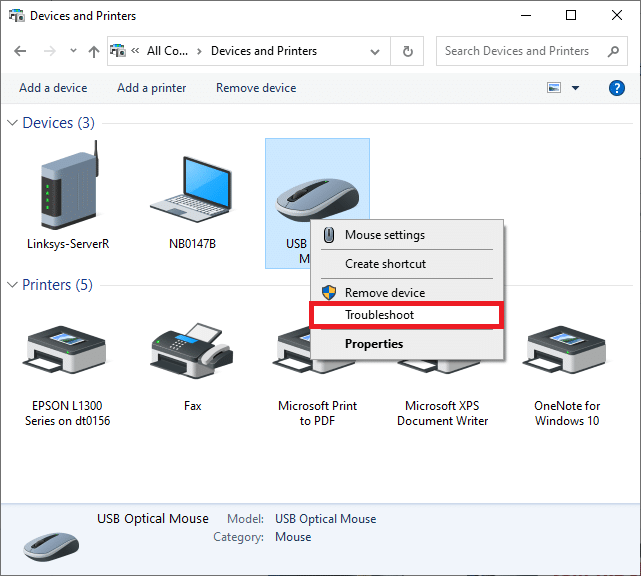Select Mouse settings in context menu
This screenshot has width=641, height=576.
pyautogui.click(x=384, y=235)
